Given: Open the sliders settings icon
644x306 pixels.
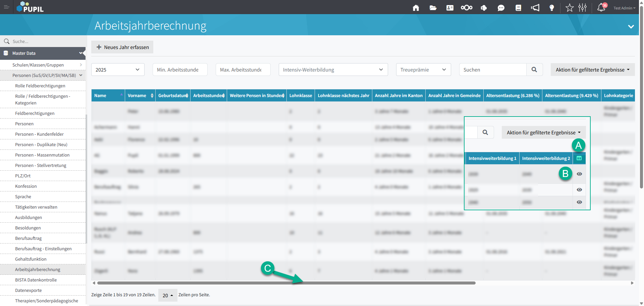Looking at the screenshot, I should pyautogui.click(x=583, y=8).
